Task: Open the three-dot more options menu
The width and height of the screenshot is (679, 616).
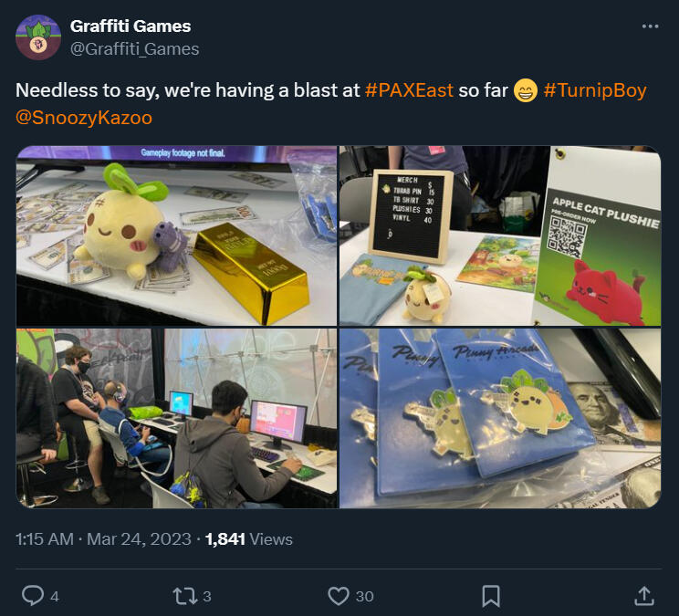Action: [x=650, y=26]
